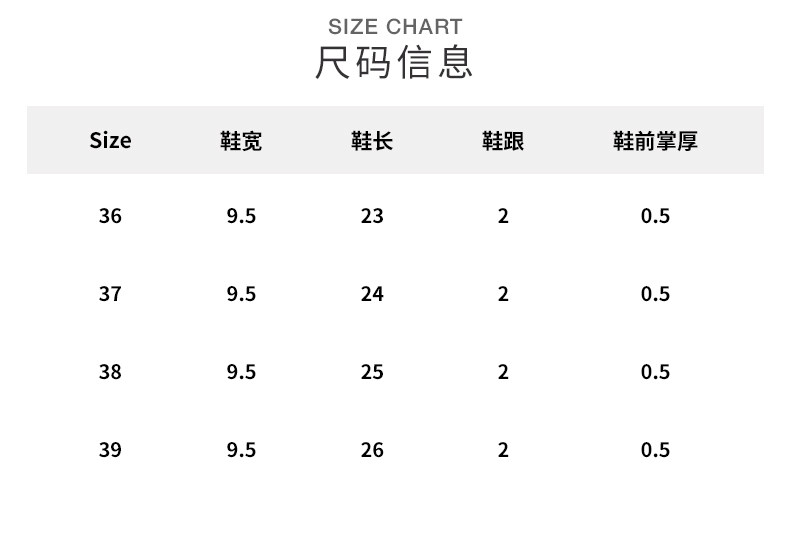Select the 鞋跟 column header
The height and width of the screenshot is (558, 790).
point(503,141)
